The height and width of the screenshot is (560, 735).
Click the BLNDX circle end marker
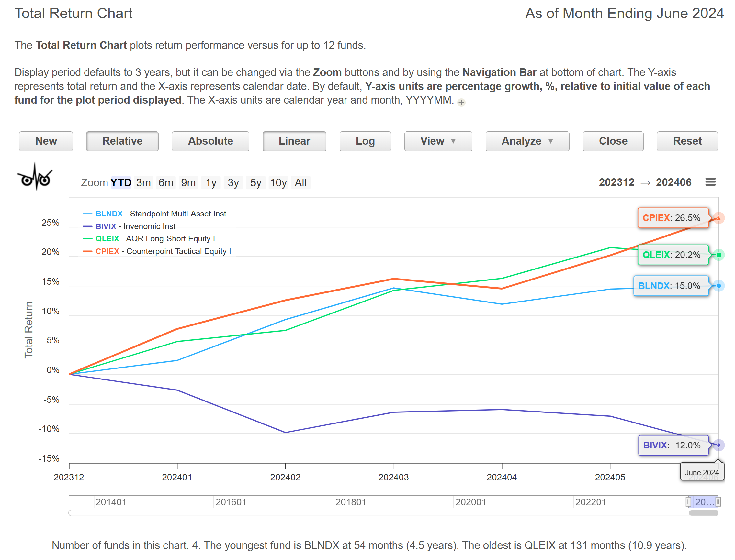[x=718, y=286]
